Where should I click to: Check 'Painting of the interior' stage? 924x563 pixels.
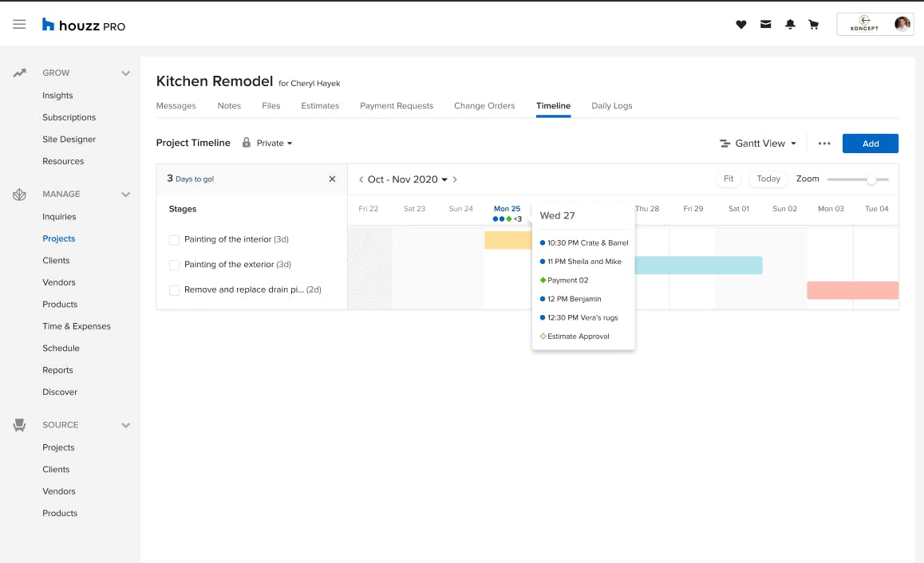tap(174, 240)
